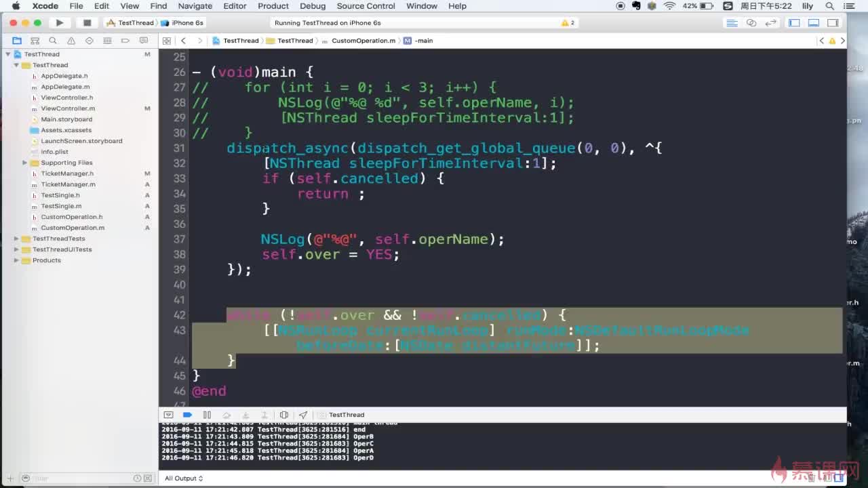Step into in the debug bar
Screen dimensions: 868x488
[x=245, y=415]
